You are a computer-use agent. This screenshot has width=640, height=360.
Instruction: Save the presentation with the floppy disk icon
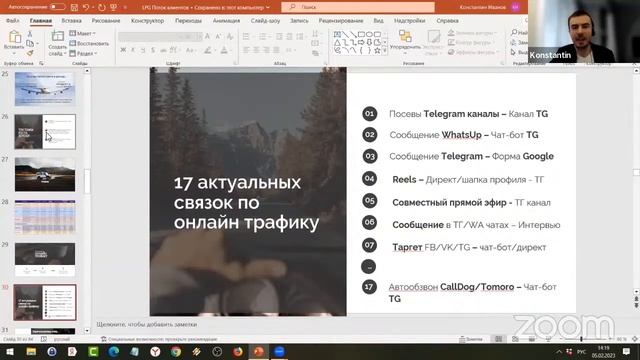pyautogui.click(x=74, y=7)
